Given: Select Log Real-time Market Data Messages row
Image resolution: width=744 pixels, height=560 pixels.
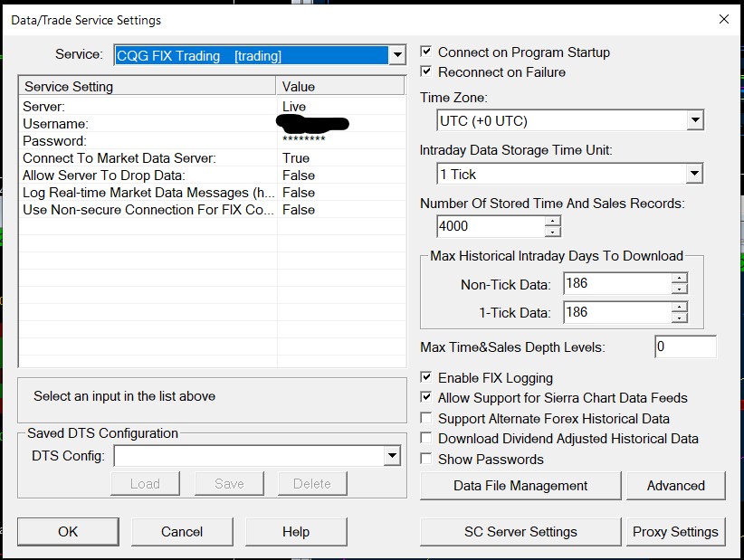Looking at the screenshot, I should [212, 193].
